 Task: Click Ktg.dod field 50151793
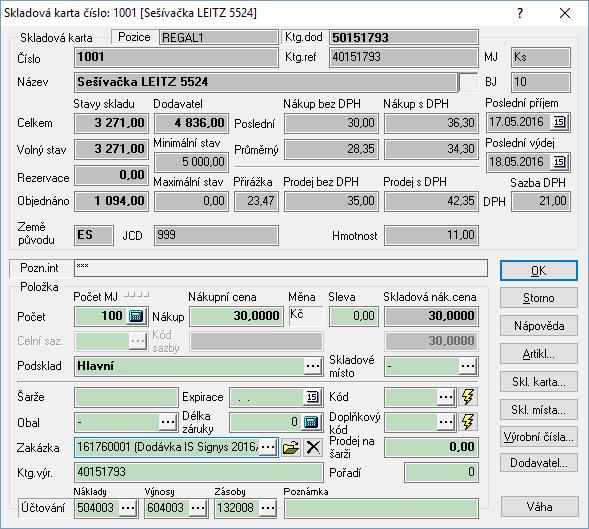(404, 38)
